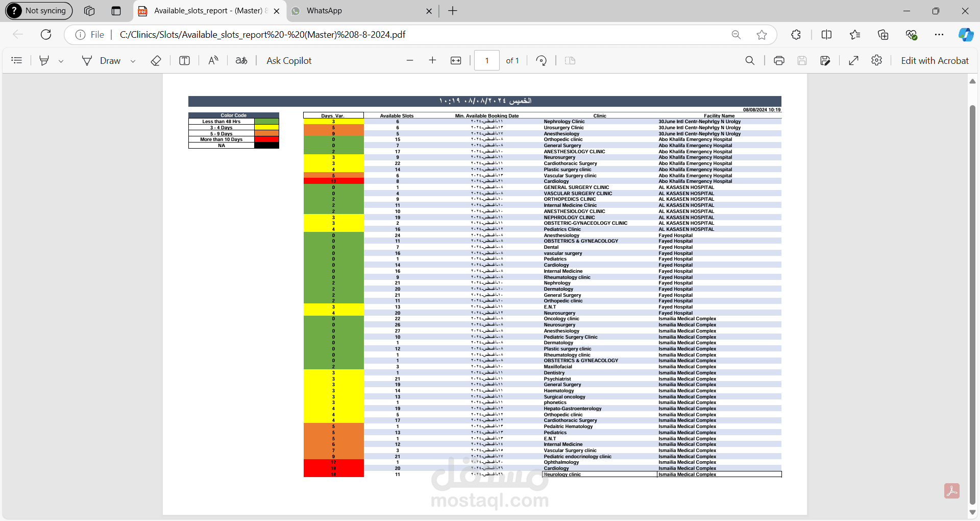
Task: Expand the Highlight color dropdown arrow
Action: coord(61,61)
